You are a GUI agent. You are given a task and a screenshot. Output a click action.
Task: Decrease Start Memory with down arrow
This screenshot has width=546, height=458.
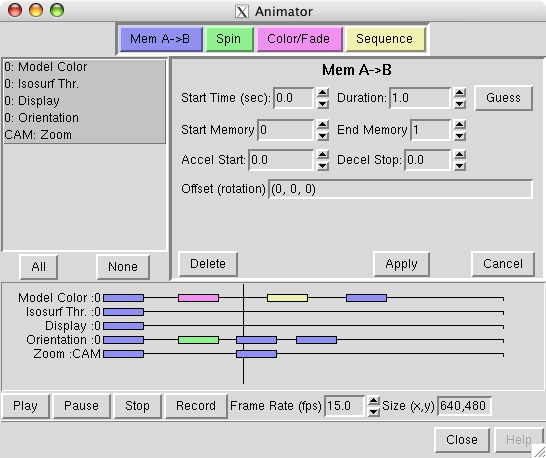323,136
